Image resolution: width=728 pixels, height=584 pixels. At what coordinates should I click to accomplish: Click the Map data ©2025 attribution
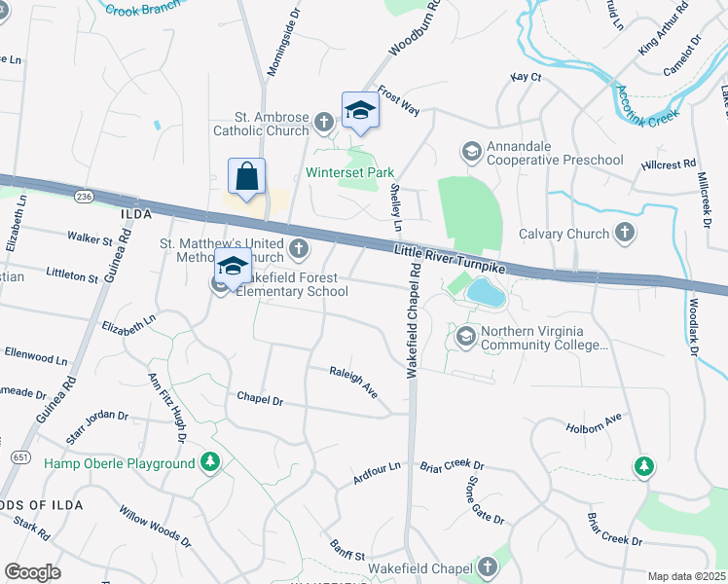pos(686,576)
